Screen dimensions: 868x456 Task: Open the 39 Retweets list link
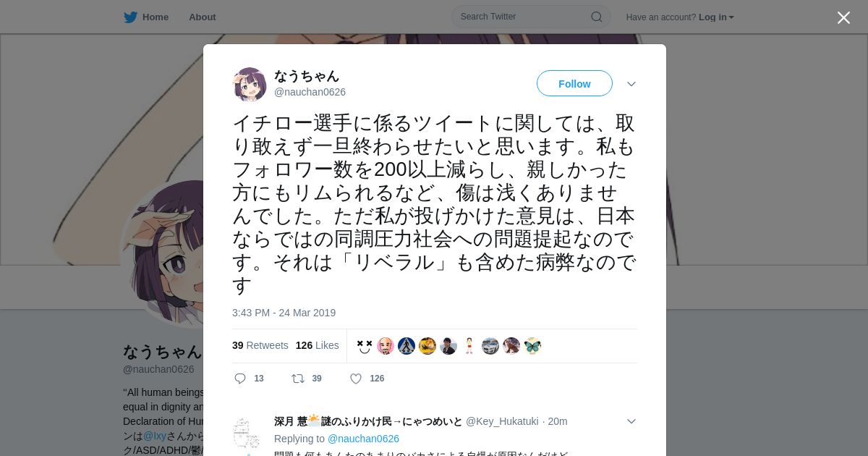pos(260,345)
